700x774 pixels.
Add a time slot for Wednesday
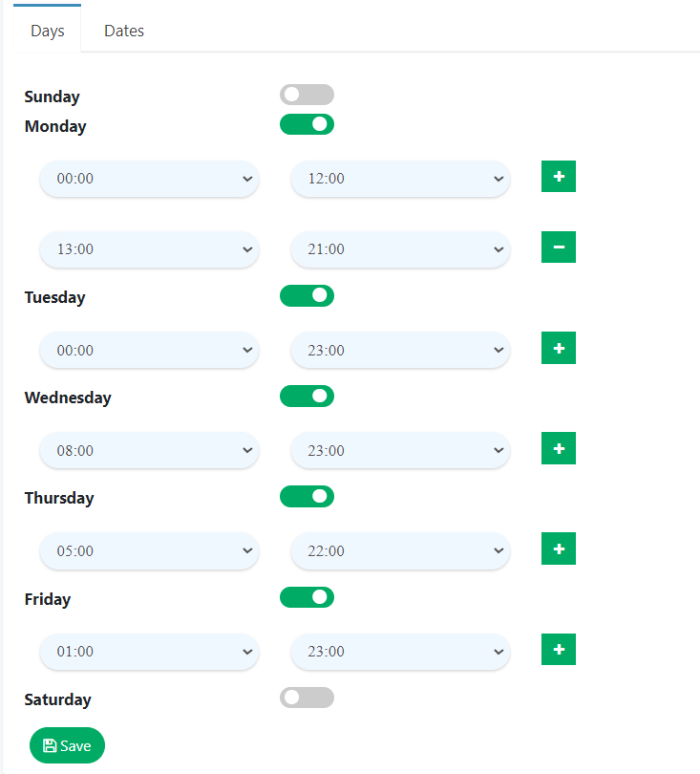click(x=559, y=448)
